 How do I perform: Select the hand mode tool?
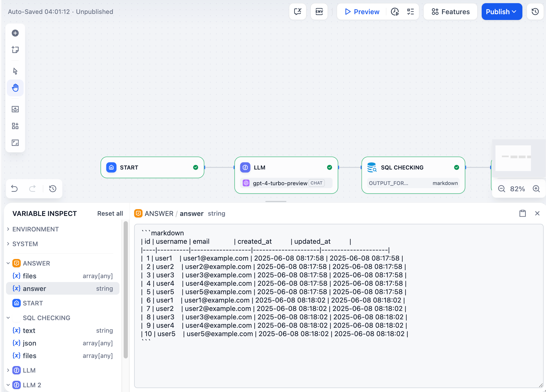pyautogui.click(x=15, y=88)
